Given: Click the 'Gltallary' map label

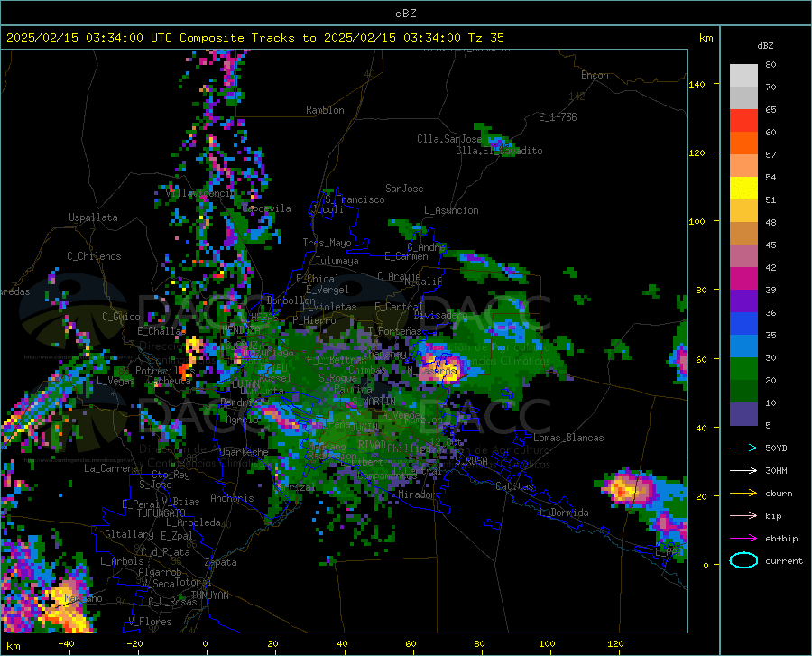Looking at the screenshot, I should (x=129, y=534).
